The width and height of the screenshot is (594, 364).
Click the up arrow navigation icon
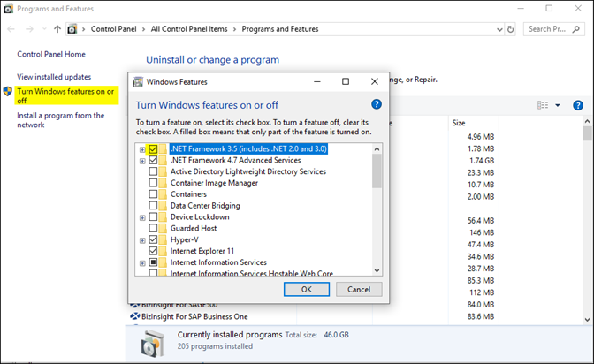(x=58, y=29)
